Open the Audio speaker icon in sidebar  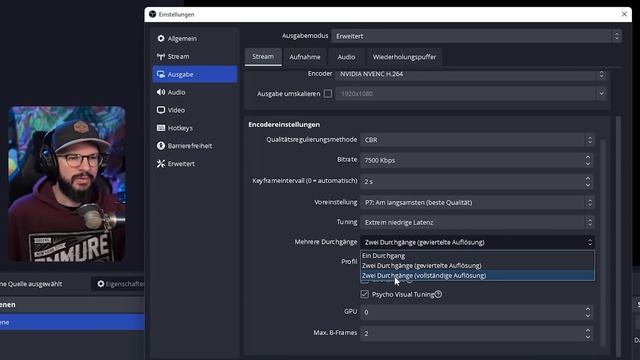(x=161, y=92)
